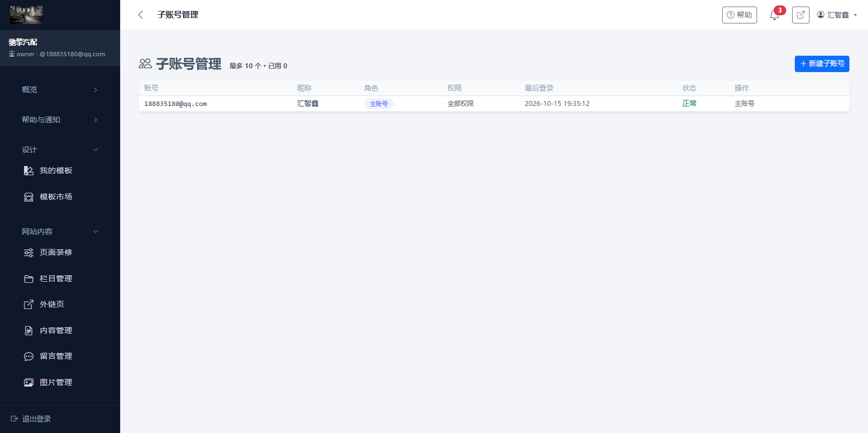
Task: Click the account email 188835180@qq.com cell
Action: [175, 104]
